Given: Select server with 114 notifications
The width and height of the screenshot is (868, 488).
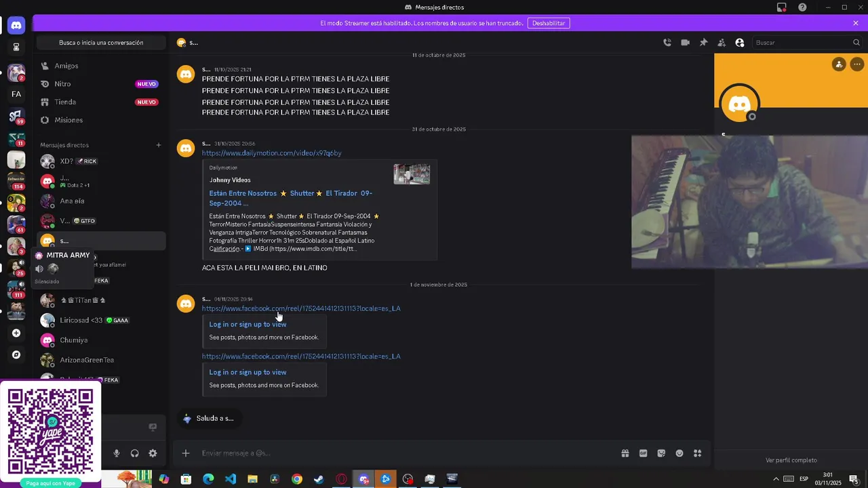Looking at the screenshot, I should coord(16,181).
